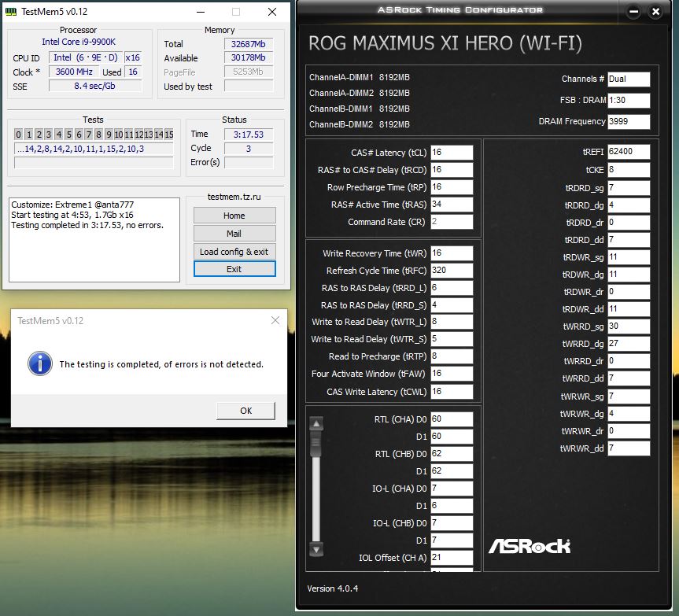The width and height of the screenshot is (679, 616).
Task: Click the tRRD_L value field
Action: [452, 288]
